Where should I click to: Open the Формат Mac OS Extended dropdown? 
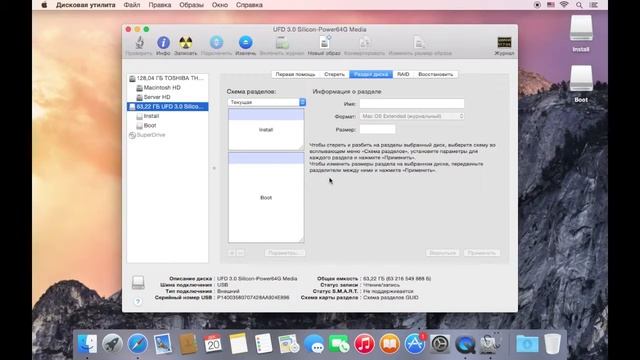412,116
